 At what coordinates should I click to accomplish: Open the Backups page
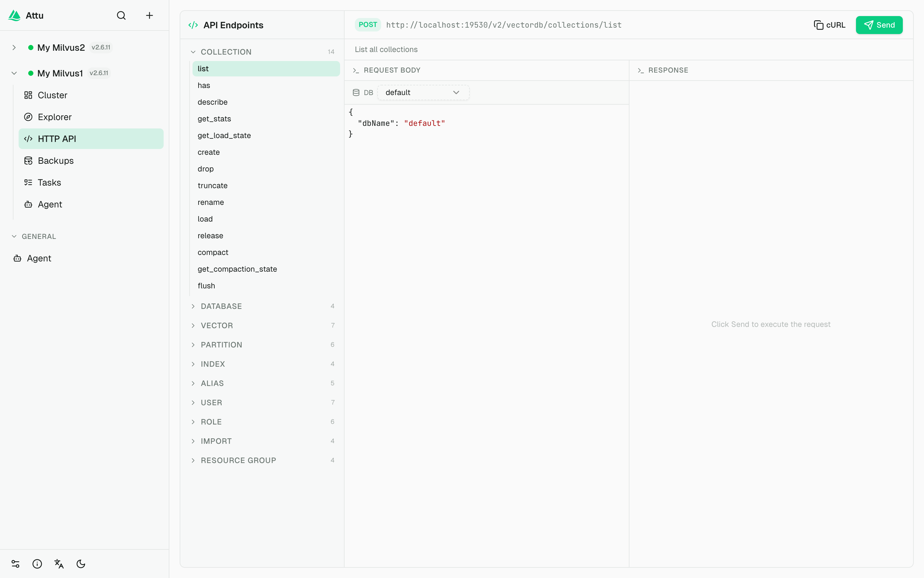(91, 161)
